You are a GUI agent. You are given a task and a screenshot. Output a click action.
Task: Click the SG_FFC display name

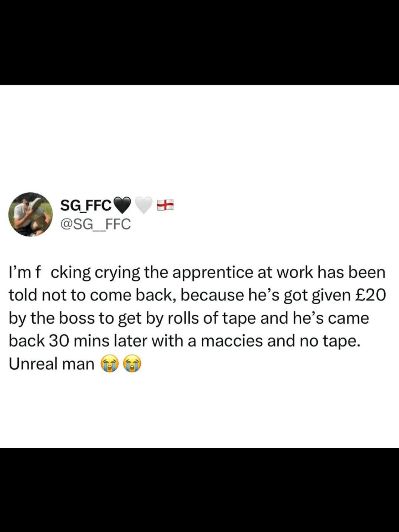point(86,206)
